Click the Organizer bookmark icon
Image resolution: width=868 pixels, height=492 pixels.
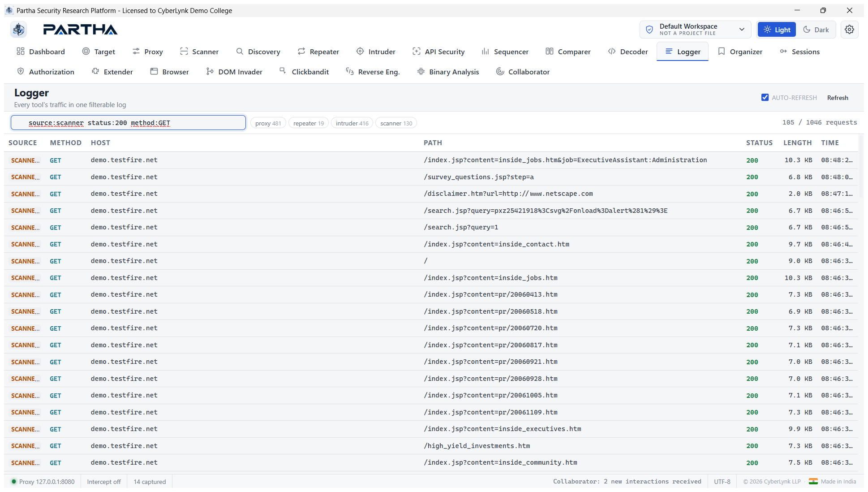tap(722, 52)
